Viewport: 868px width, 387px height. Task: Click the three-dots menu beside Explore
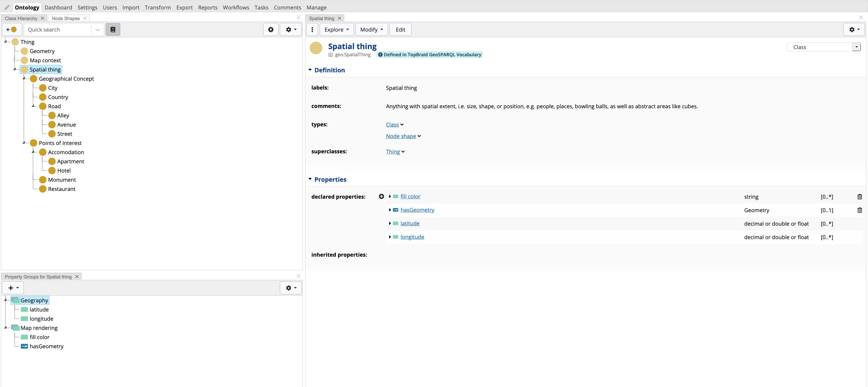(x=312, y=30)
